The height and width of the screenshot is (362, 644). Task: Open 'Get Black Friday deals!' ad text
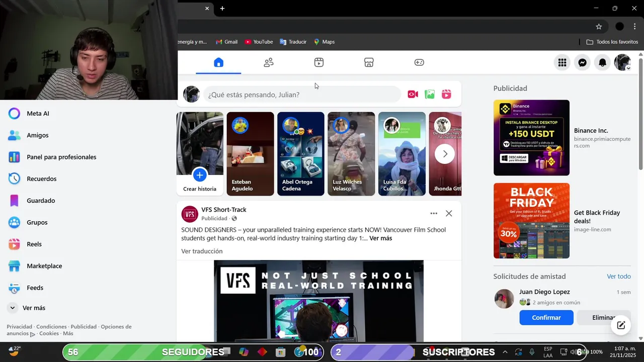pos(597,217)
